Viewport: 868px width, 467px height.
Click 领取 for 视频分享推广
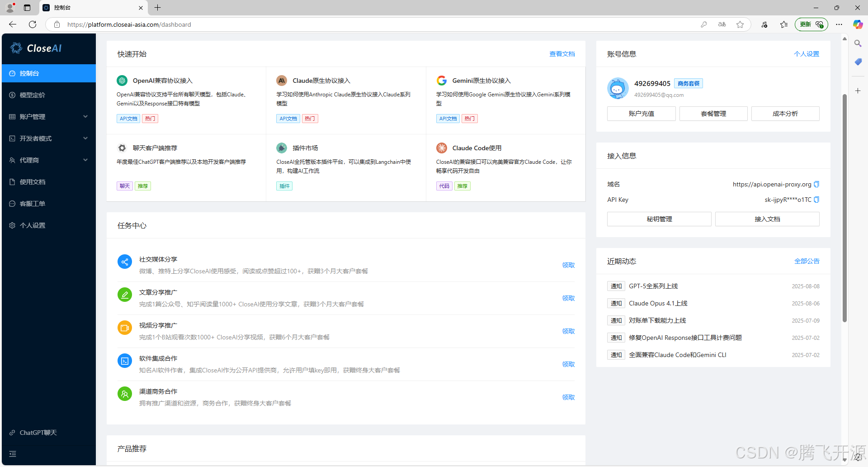(x=568, y=331)
